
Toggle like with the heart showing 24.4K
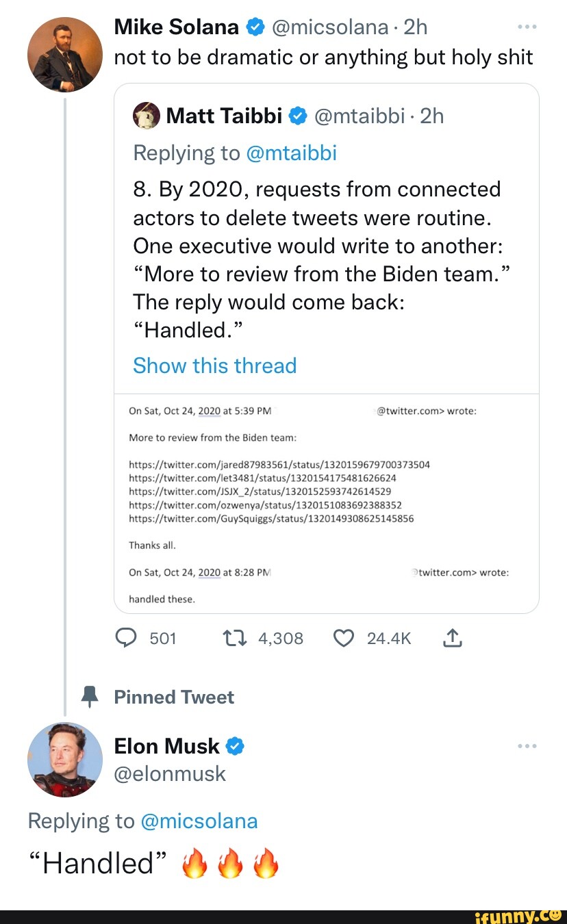343,638
